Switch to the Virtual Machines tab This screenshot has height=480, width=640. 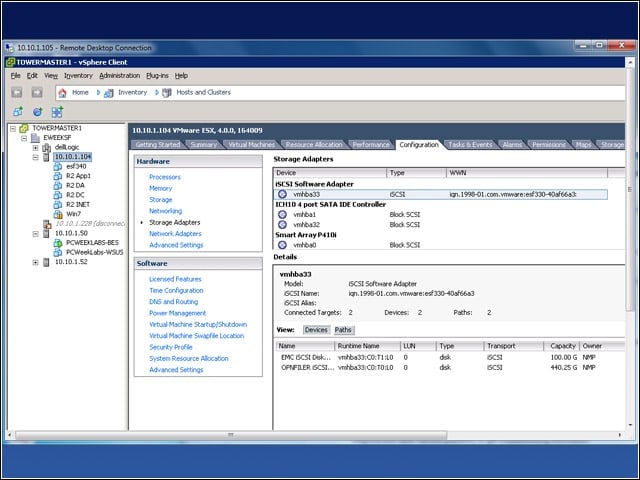pyautogui.click(x=251, y=144)
